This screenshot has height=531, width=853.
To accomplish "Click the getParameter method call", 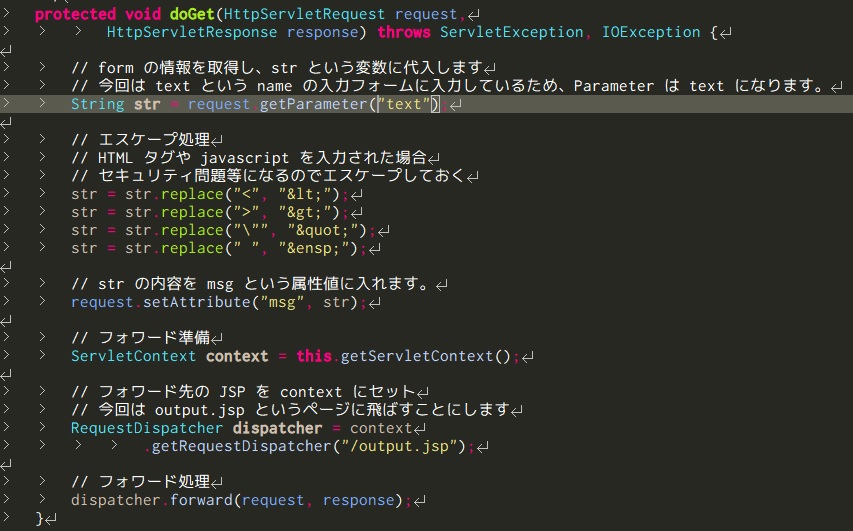I will [313, 104].
